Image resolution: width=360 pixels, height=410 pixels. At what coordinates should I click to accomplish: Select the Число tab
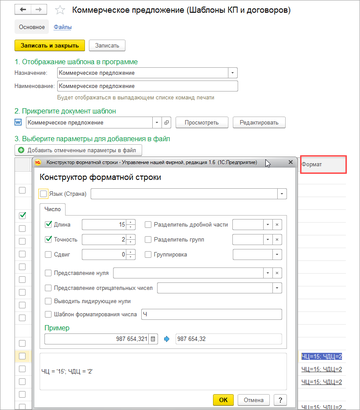point(53,209)
